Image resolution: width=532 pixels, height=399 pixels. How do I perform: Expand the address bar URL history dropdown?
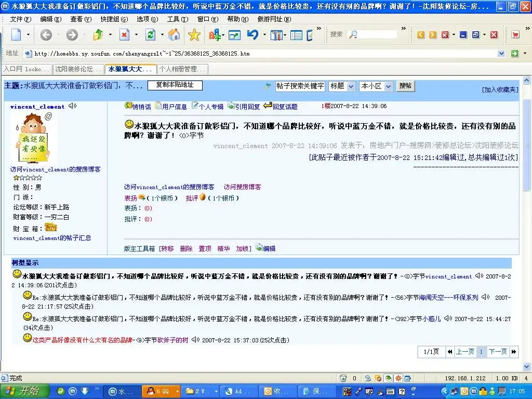coord(501,54)
